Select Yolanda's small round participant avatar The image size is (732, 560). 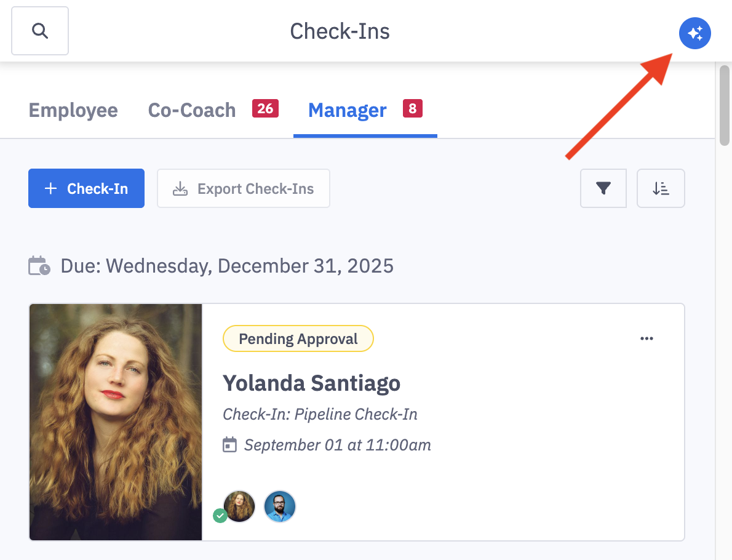(239, 506)
